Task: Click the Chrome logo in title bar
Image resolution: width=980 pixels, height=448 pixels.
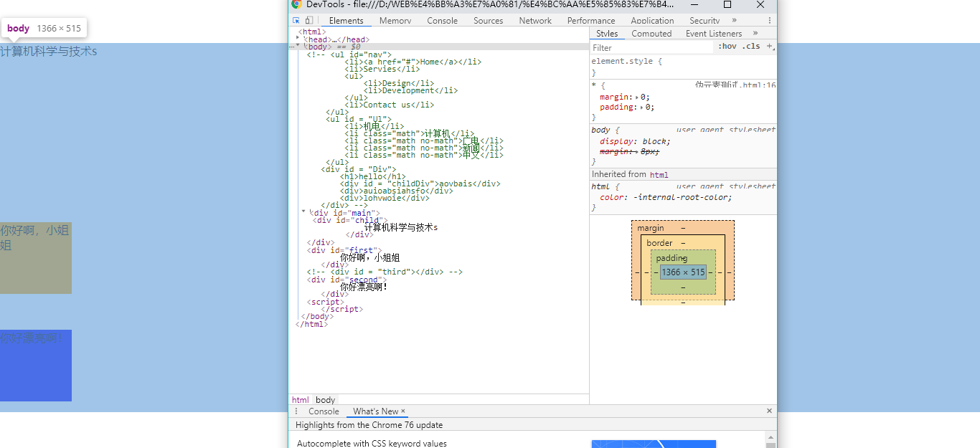Action: (x=296, y=4)
